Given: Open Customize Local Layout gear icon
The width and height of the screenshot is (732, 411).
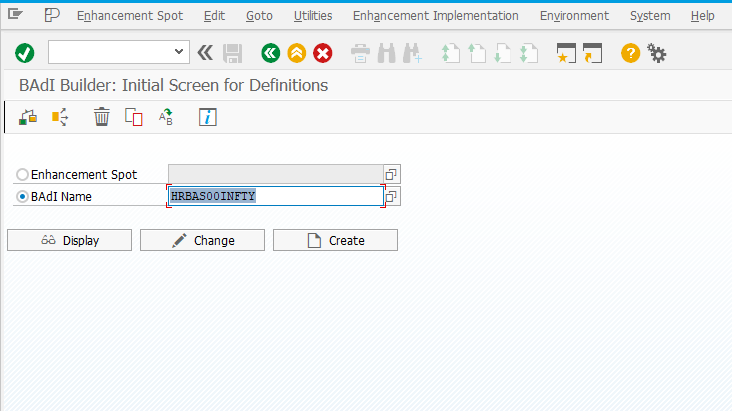Looking at the screenshot, I should [x=657, y=53].
